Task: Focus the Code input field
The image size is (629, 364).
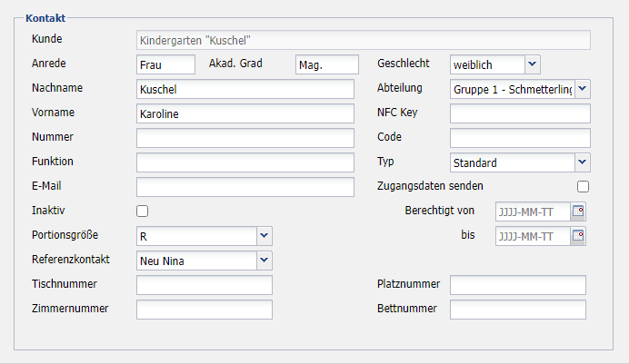Action: tap(520, 138)
